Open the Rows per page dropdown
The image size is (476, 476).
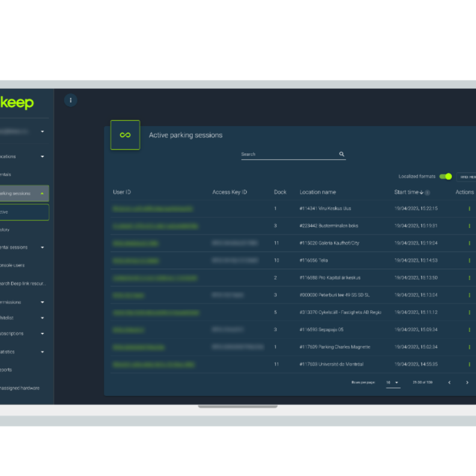[392, 383]
